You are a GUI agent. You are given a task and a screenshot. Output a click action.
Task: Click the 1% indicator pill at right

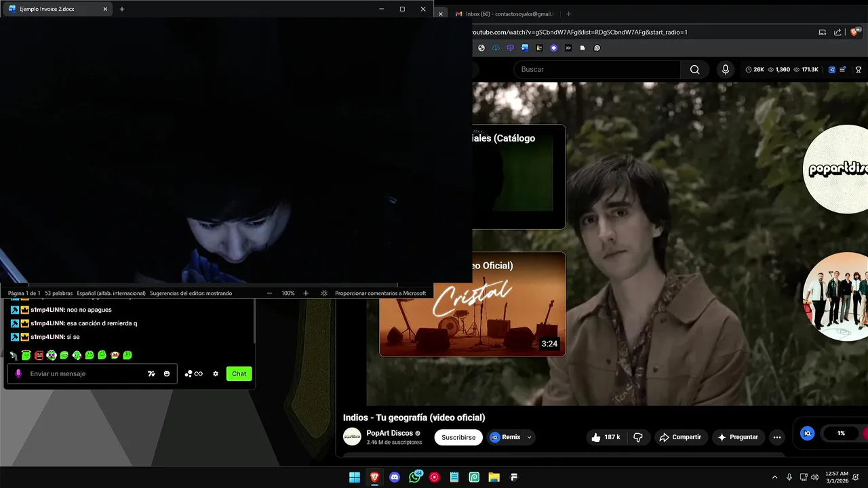(841, 433)
